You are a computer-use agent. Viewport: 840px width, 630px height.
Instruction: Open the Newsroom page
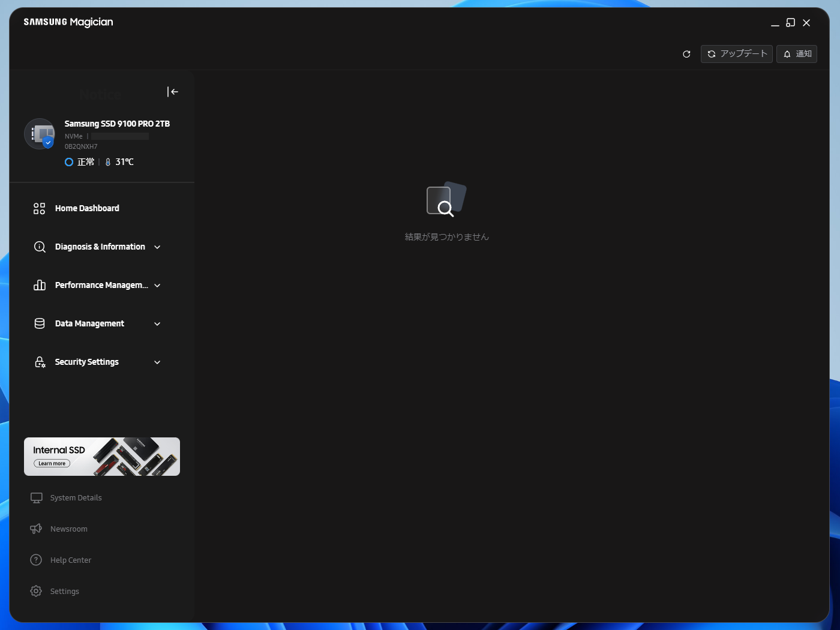(69, 529)
